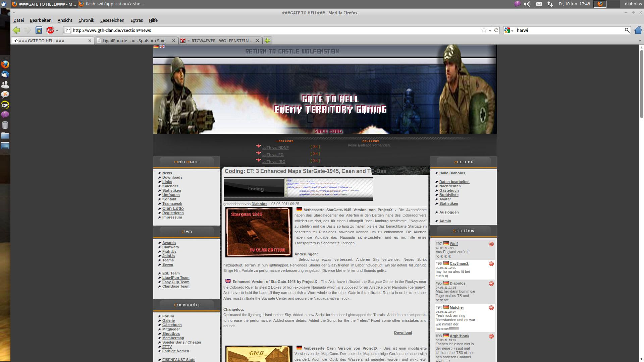Open the Bearbeiten menu
Image resolution: width=644 pixels, height=362 pixels.
41,20
